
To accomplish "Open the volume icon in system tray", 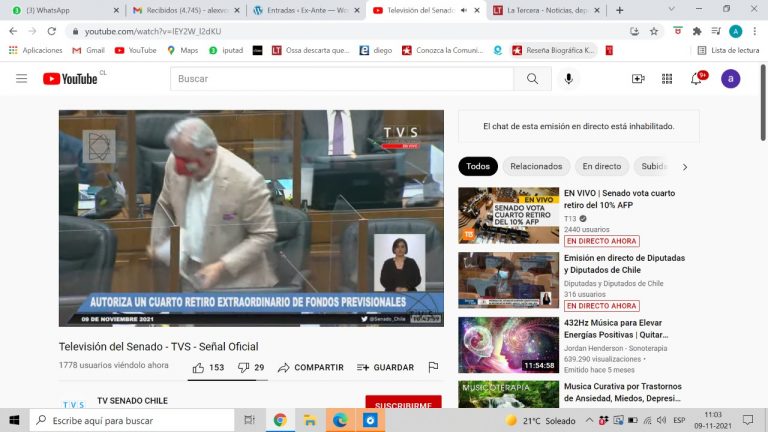I will pos(662,420).
